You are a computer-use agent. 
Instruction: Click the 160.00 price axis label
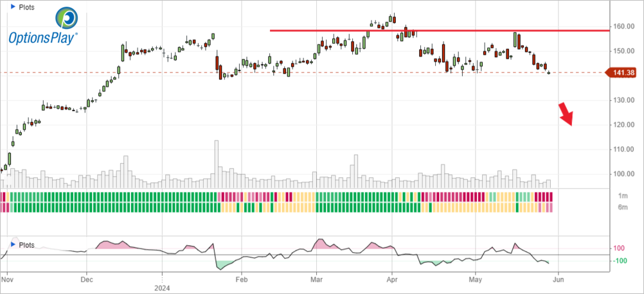point(623,27)
